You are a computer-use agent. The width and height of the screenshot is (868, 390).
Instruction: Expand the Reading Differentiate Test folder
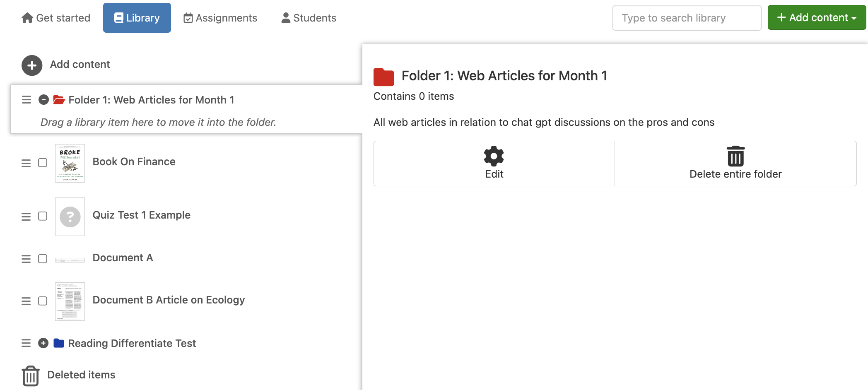tap(43, 343)
